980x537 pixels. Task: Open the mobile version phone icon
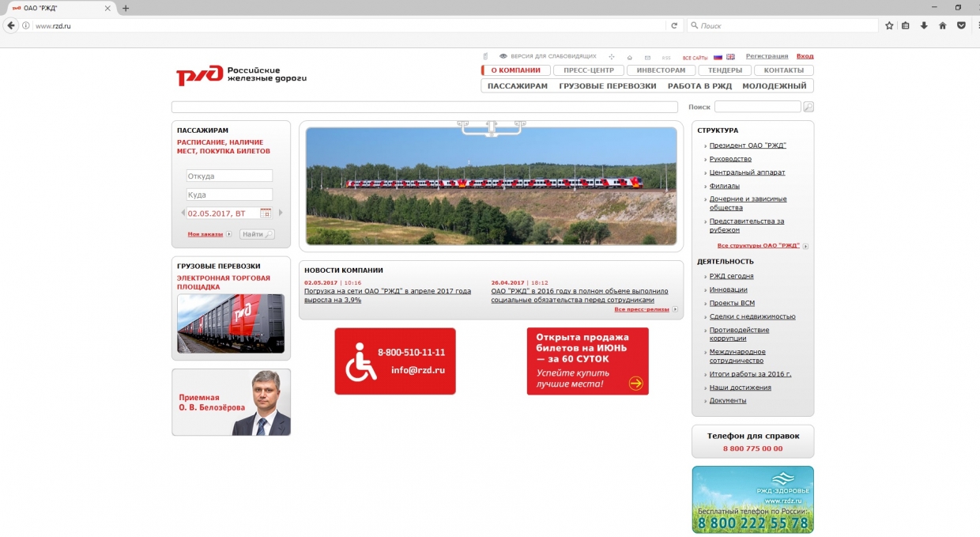tap(485, 57)
